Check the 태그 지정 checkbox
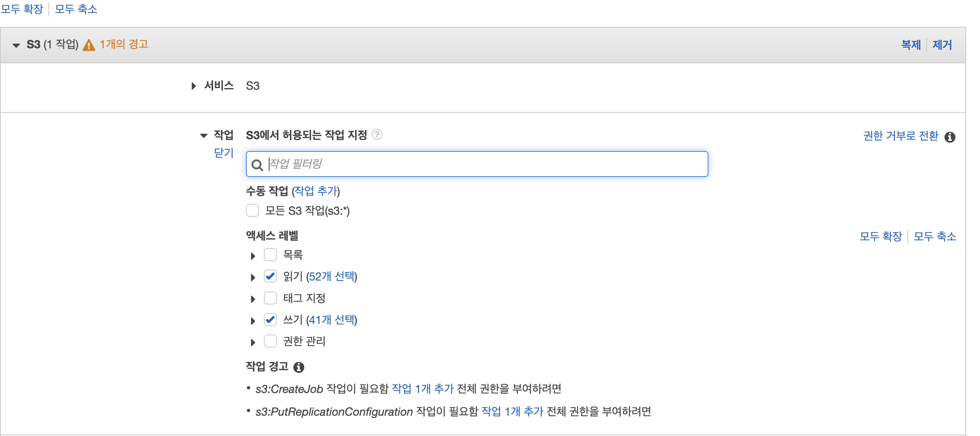Viewport: 980px width, 436px height. 270,298
